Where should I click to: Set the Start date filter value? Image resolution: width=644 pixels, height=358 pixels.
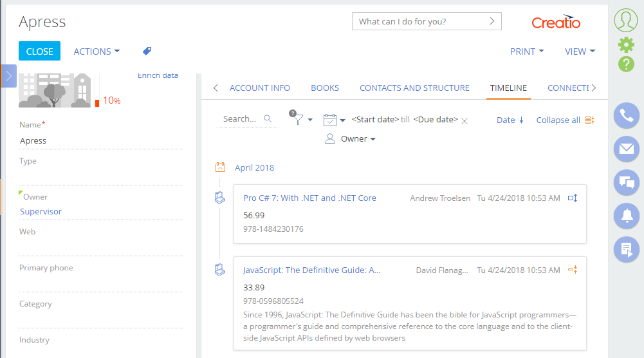375,120
